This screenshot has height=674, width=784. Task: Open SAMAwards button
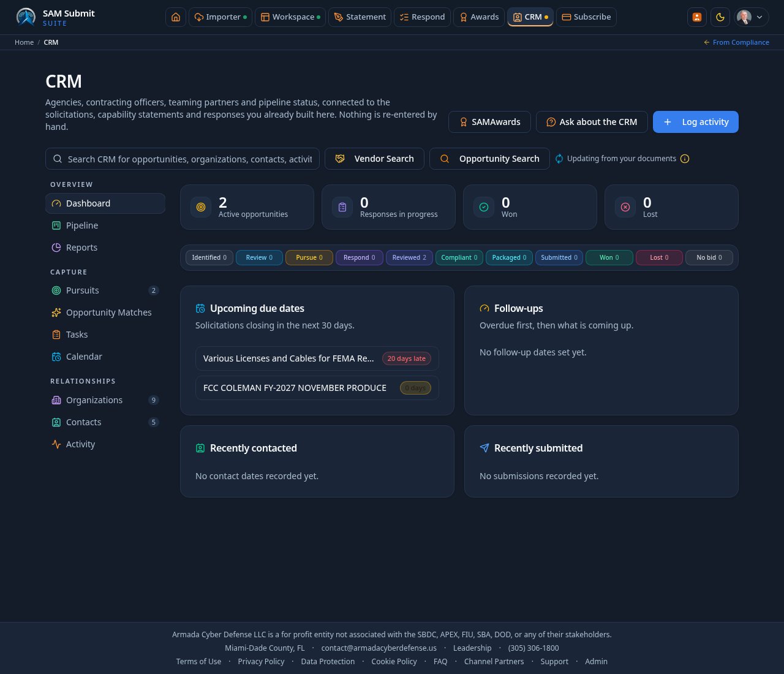490,122
